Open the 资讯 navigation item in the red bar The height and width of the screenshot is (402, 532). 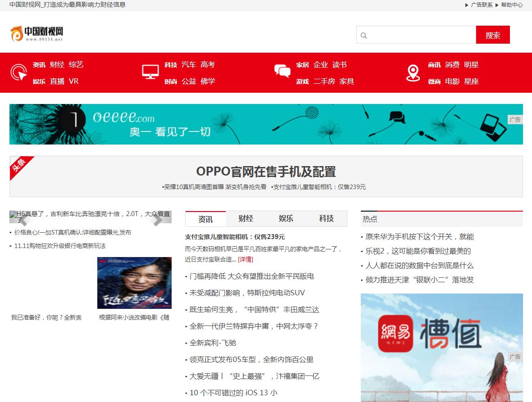pyautogui.click(x=39, y=65)
